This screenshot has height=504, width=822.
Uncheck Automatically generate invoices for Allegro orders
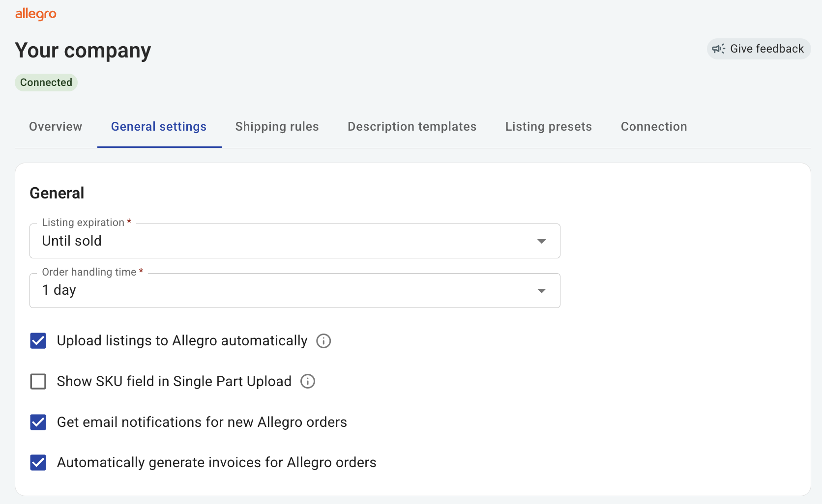click(38, 462)
